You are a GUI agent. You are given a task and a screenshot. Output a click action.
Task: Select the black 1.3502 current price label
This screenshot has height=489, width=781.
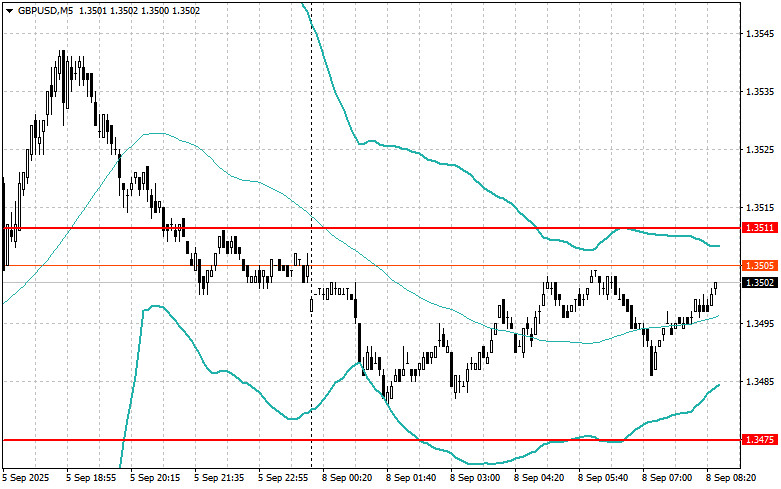point(760,282)
